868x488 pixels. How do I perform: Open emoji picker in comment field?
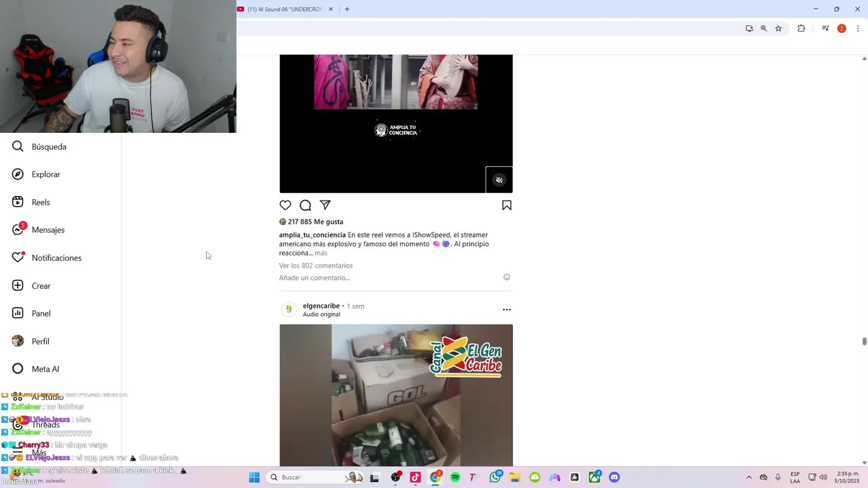pyautogui.click(x=507, y=277)
